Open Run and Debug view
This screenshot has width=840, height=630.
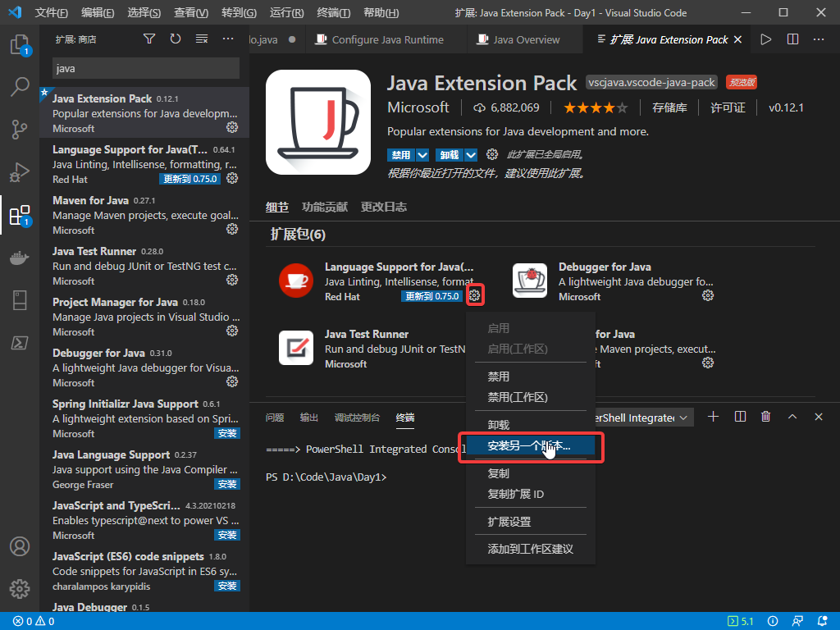20,171
